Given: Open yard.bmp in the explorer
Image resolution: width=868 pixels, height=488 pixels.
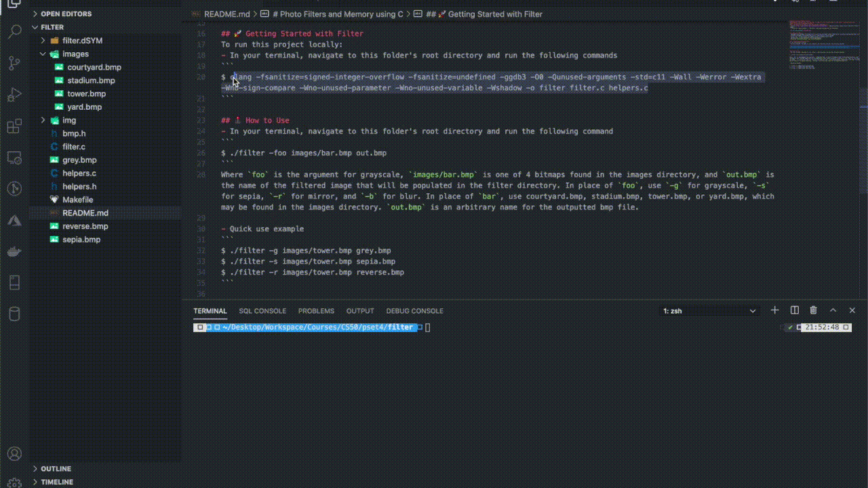Looking at the screenshot, I should pos(85,107).
